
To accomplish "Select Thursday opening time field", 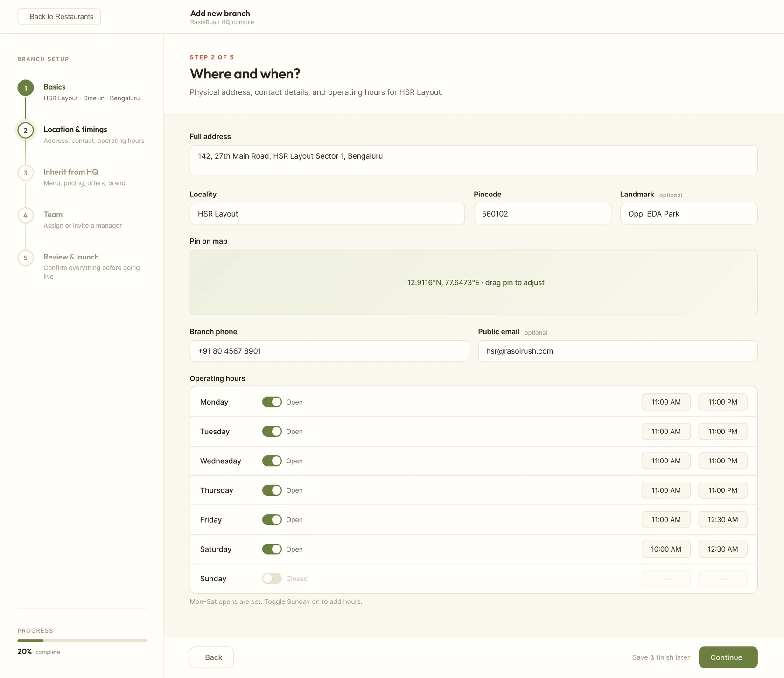I will click(666, 490).
